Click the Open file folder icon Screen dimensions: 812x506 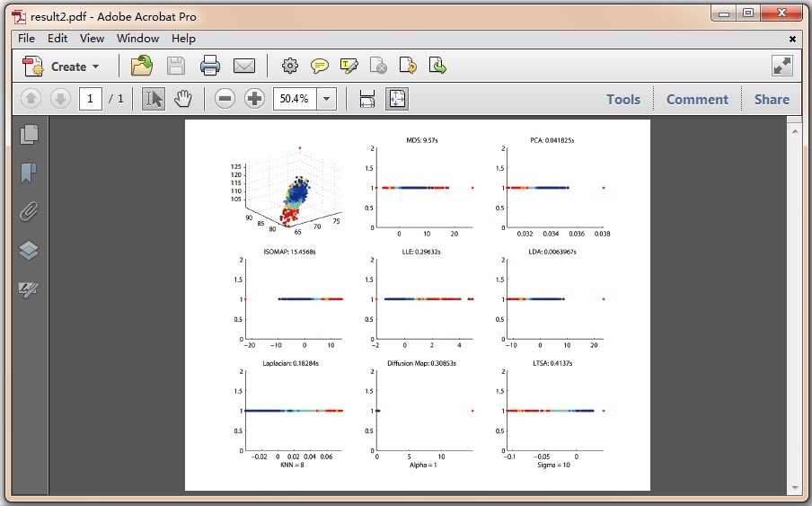142,66
